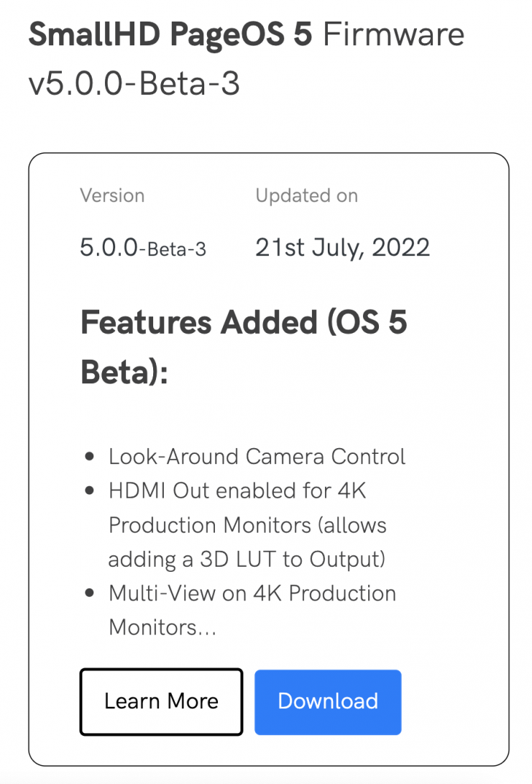Click the bullet before "Multi-View on 4K"
The width and height of the screenshot is (532, 784).
(90, 593)
